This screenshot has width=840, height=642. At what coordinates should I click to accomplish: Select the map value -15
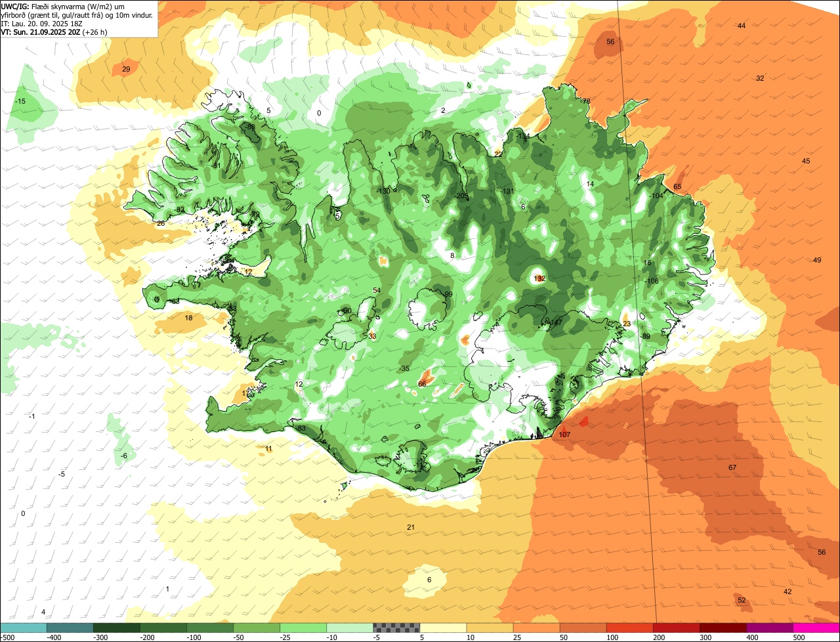tap(20, 101)
